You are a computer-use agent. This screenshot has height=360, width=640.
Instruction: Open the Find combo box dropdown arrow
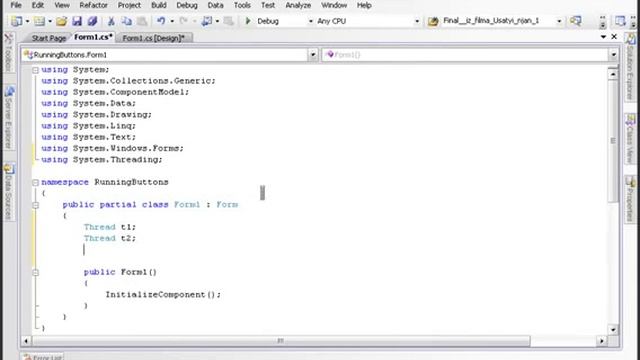(x=559, y=21)
